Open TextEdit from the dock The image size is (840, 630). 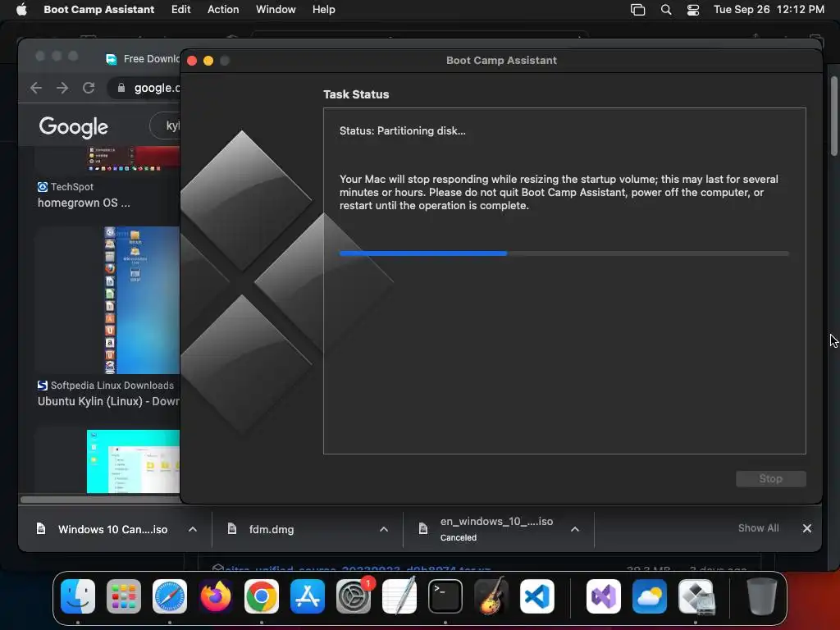[x=399, y=596]
